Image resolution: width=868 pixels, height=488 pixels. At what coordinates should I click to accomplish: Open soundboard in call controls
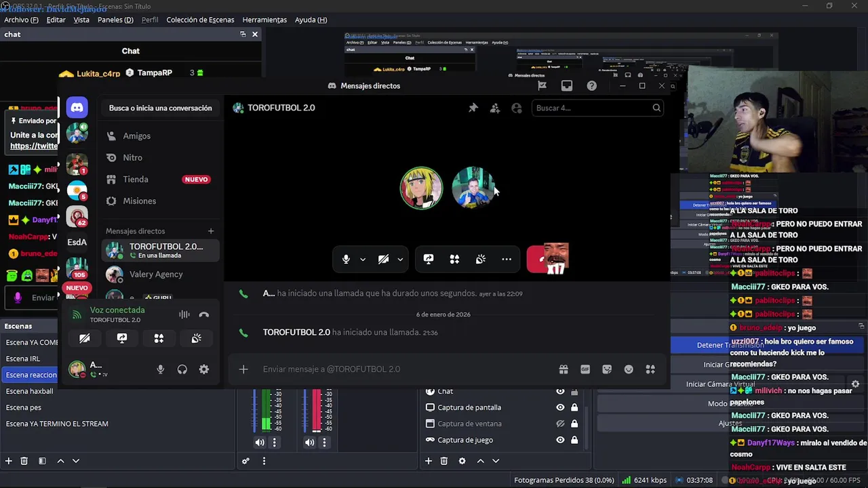[x=481, y=259]
